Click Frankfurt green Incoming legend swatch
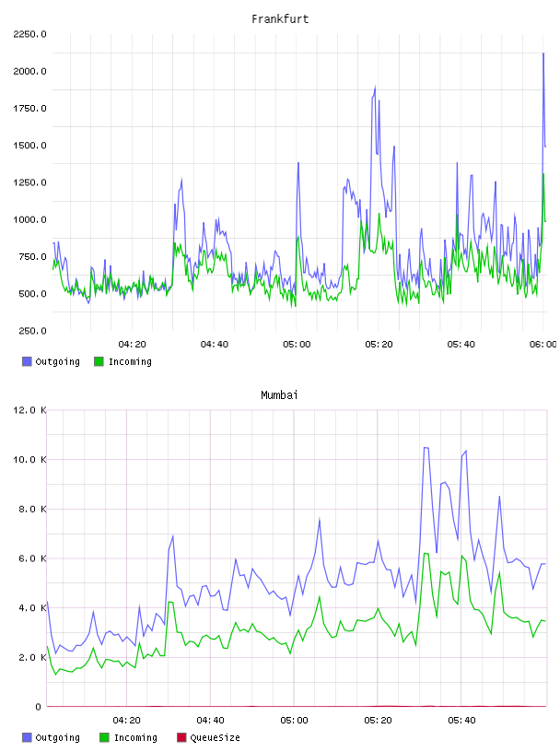The width and height of the screenshot is (560, 752). (x=99, y=361)
